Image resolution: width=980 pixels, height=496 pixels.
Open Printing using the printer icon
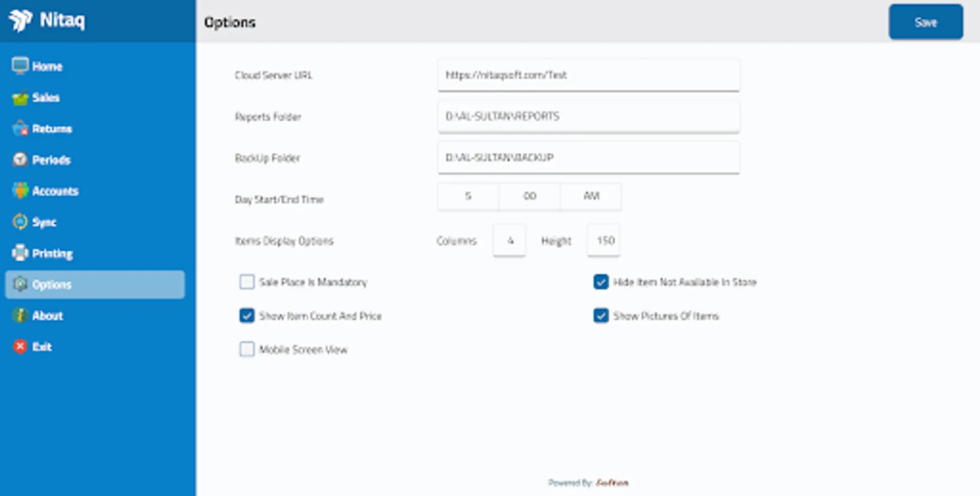[20, 253]
